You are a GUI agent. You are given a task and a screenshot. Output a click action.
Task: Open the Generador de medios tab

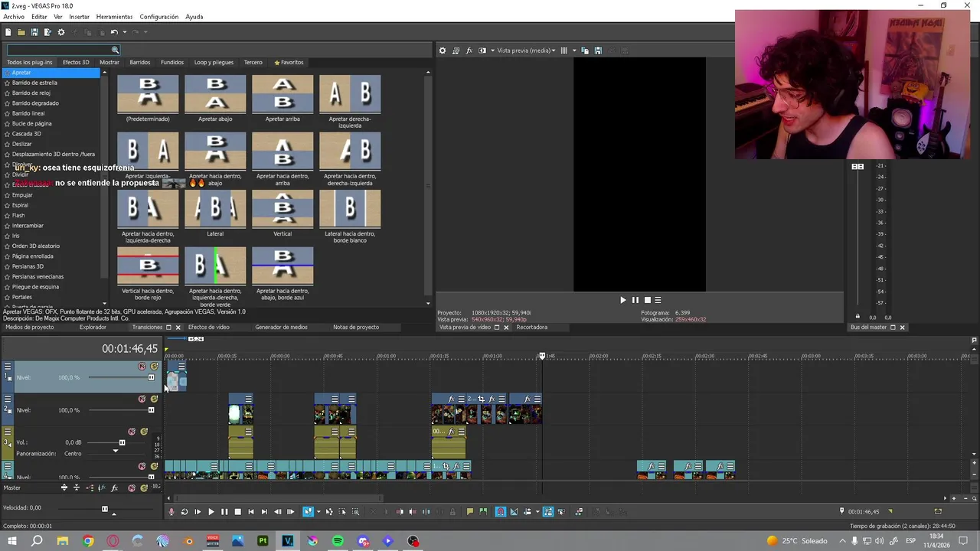(x=281, y=327)
